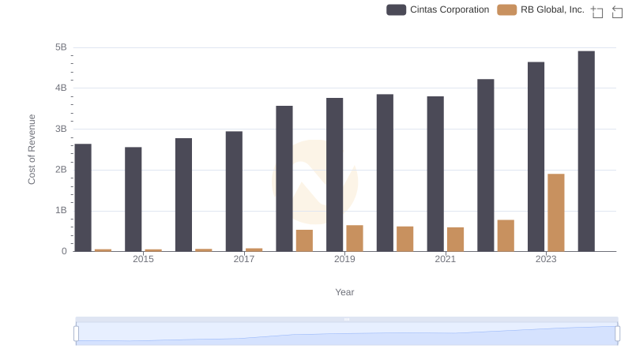Click the 2015 x-axis label

pos(143,259)
